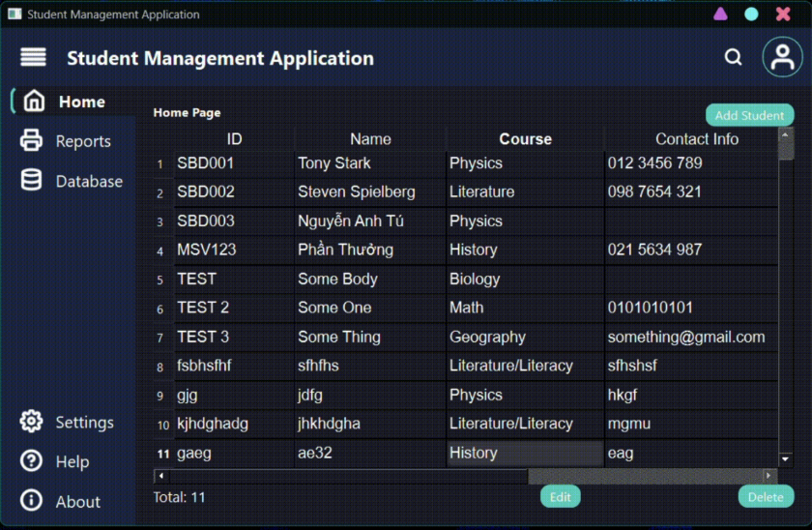Click the Add Student button
Image resolution: width=812 pixels, height=530 pixels.
pos(749,115)
